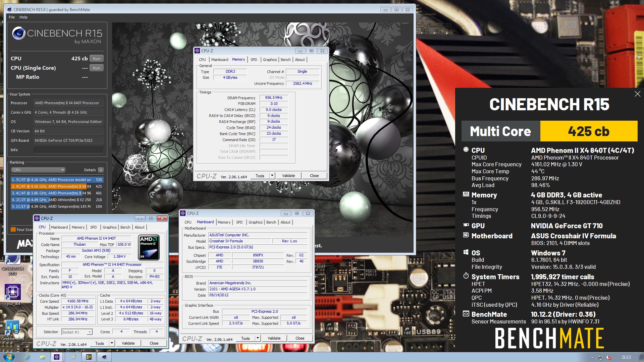Click the BenchMate GPU section icon
Viewport: 644px width, 362px height.
pos(466,225)
